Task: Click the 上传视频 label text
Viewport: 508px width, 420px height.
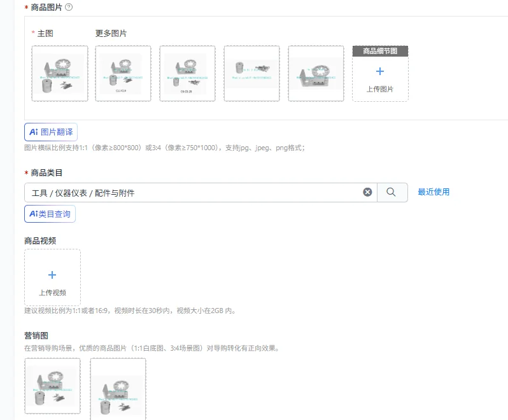Action: pos(52,293)
